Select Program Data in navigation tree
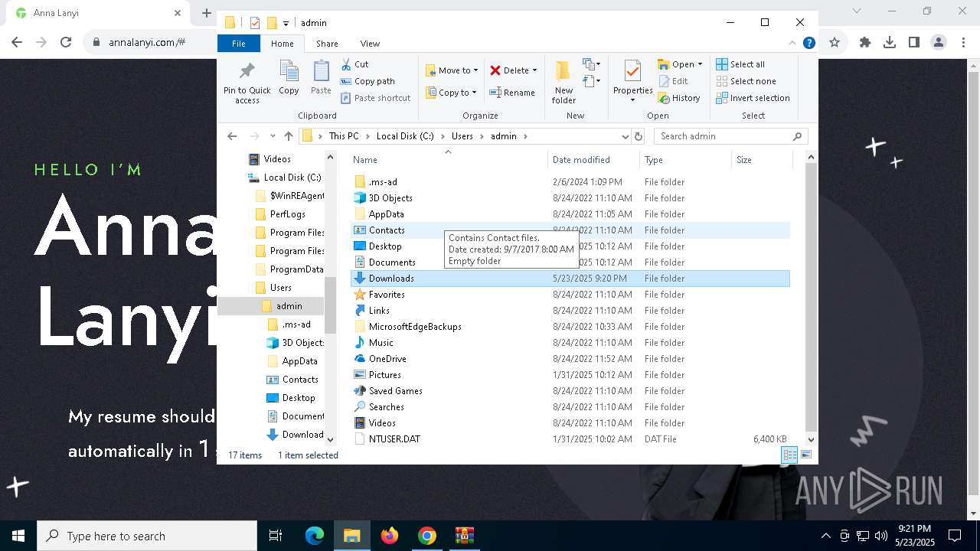Screen dimensions: 980x551 (x=296, y=269)
